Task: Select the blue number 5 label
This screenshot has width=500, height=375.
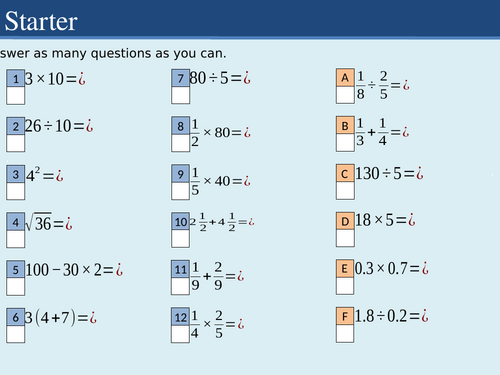Action: click(16, 269)
